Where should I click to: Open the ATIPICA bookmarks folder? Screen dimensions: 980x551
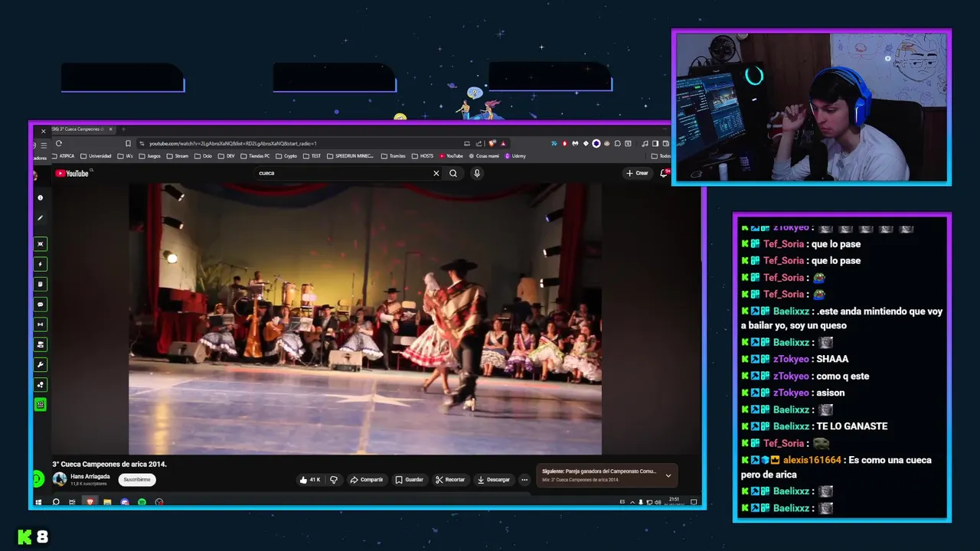point(62,156)
